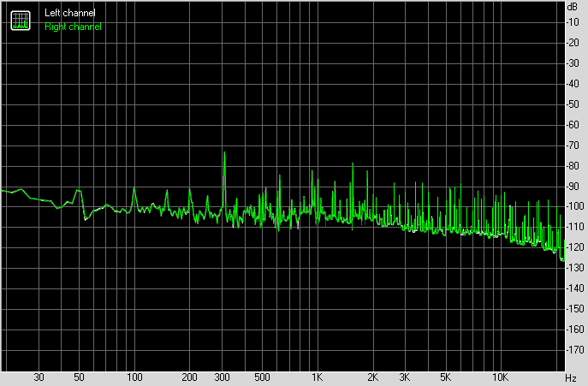Click the "-130" dB axis value
Image resolution: width=588 pixels, height=386 pixels.
pyautogui.click(x=575, y=268)
